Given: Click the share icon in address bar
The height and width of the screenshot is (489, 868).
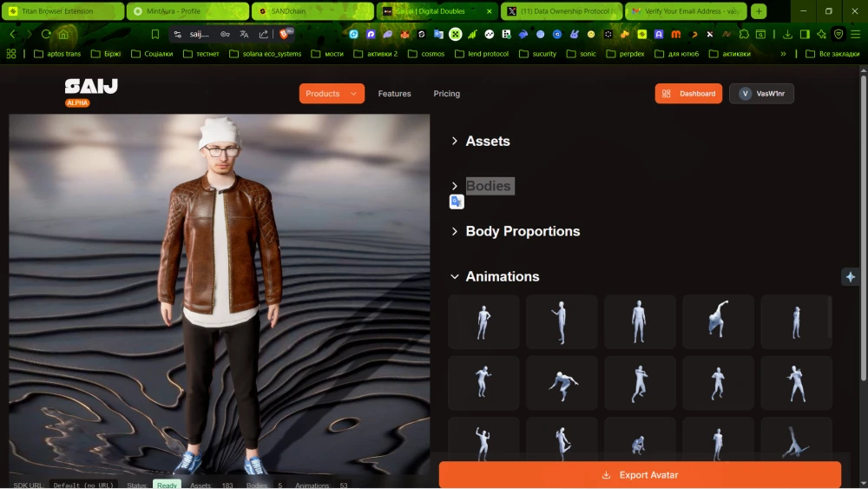Looking at the screenshot, I should pyautogui.click(x=263, y=35).
